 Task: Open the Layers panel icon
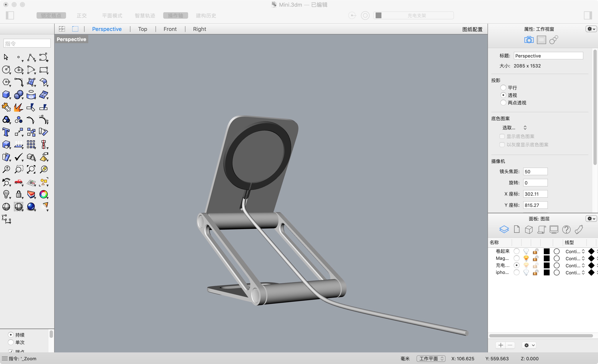coord(504,229)
